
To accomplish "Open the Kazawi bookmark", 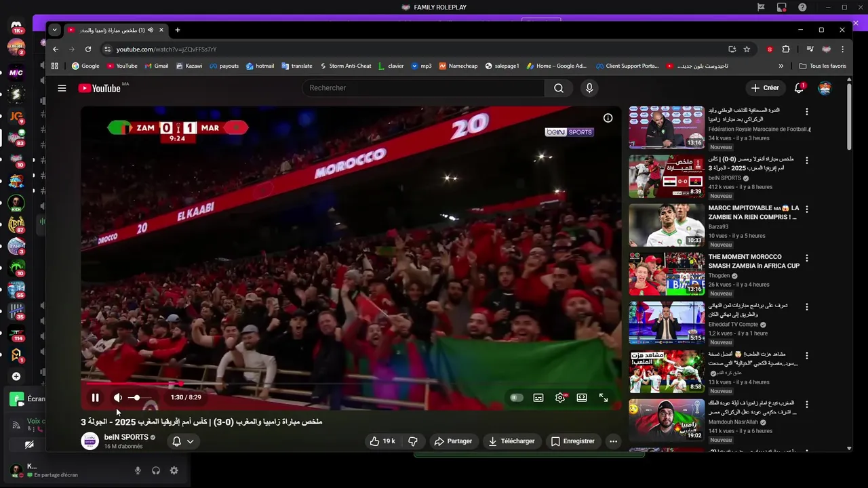I will point(189,66).
